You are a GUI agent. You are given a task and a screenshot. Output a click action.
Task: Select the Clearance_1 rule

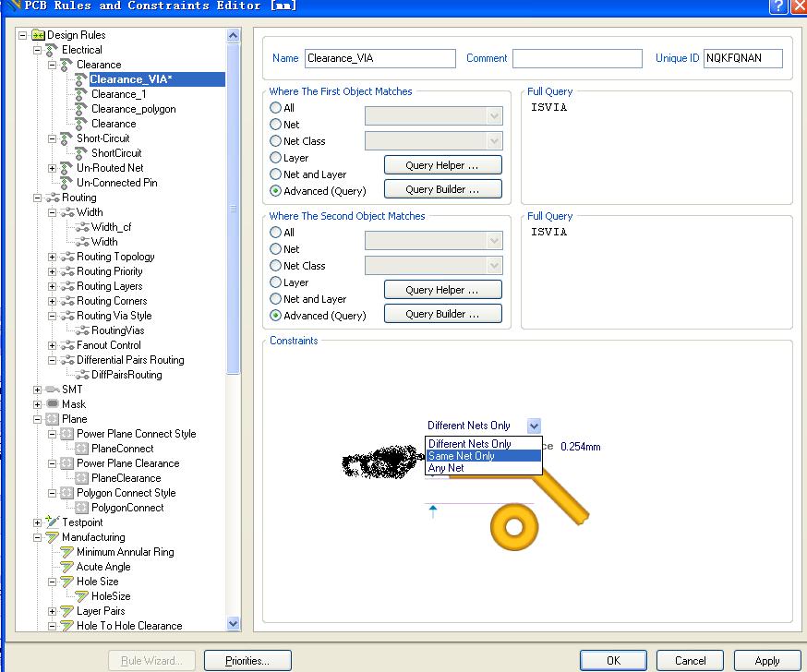click(119, 94)
